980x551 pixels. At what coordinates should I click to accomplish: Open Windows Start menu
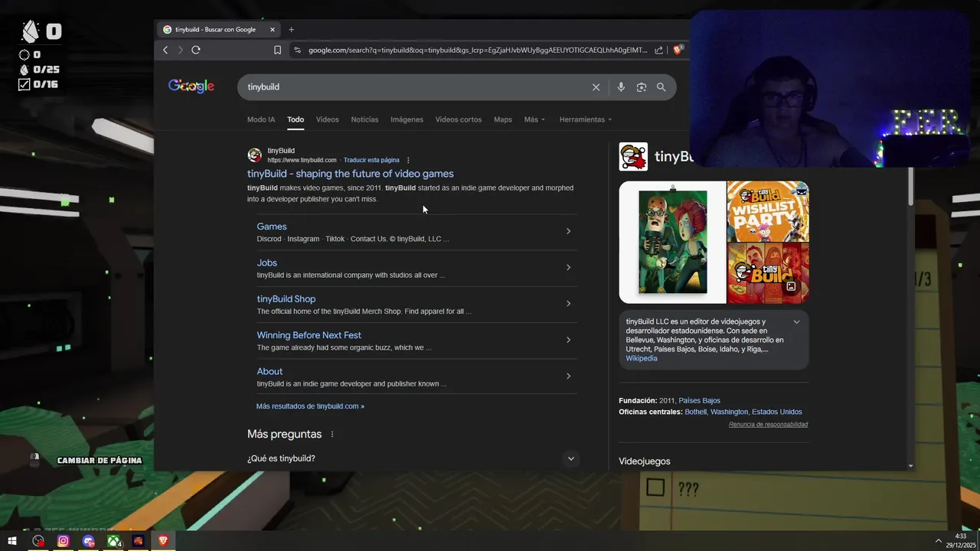tap(12, 541)
